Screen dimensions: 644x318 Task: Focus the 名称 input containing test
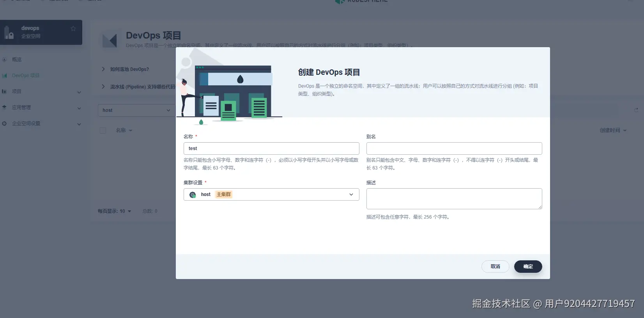[271, 148]
